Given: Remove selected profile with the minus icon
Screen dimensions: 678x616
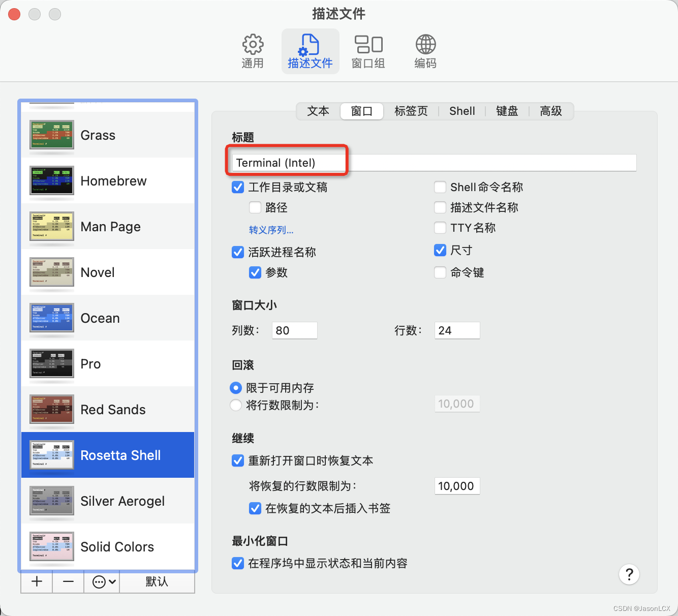Looking at the screenshot, I should pos(68,581).
